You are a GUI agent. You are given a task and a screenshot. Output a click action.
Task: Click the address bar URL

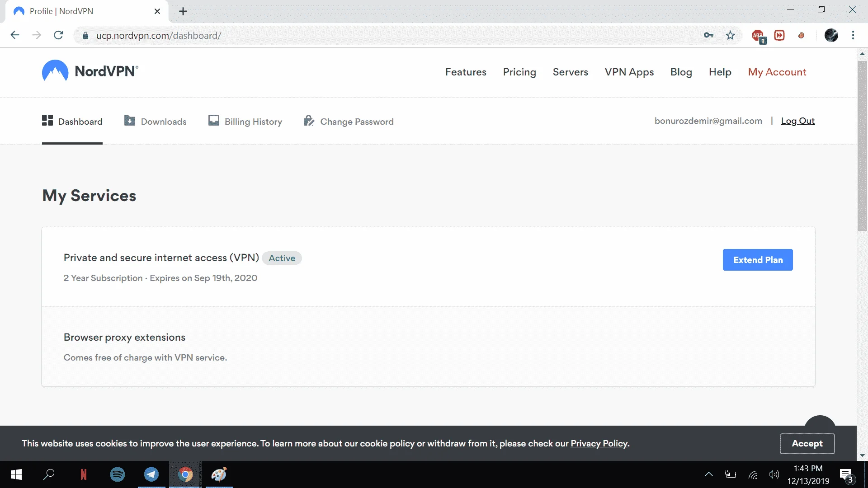pyautogui.click(x=159, y=35)
